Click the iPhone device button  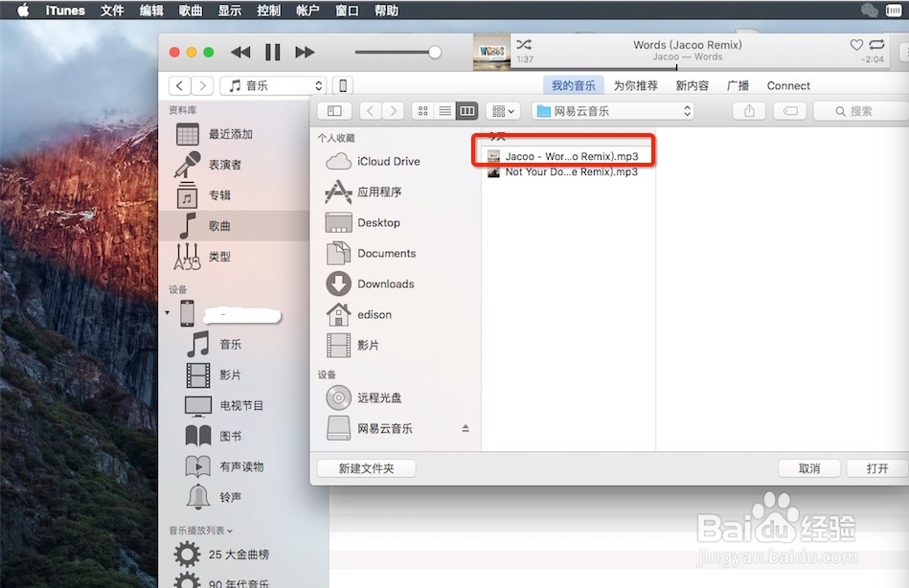click(x=343, y=86)
